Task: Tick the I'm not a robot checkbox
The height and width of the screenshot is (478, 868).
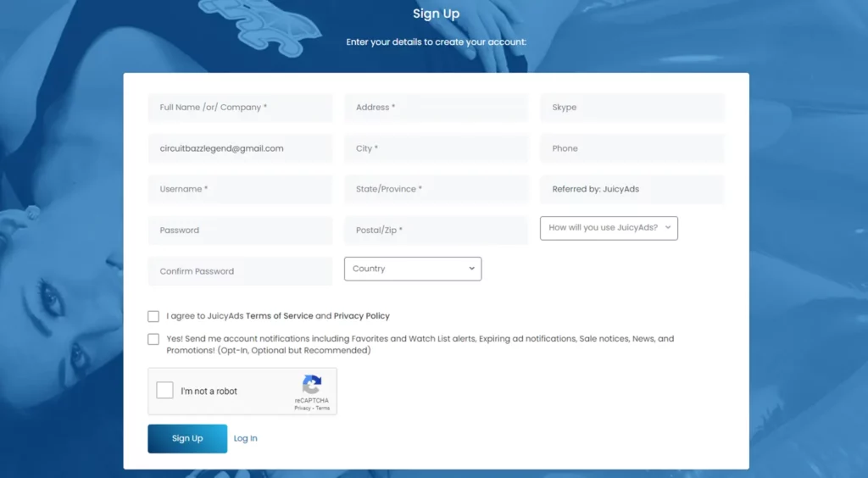Action: [x=164, y=390]
